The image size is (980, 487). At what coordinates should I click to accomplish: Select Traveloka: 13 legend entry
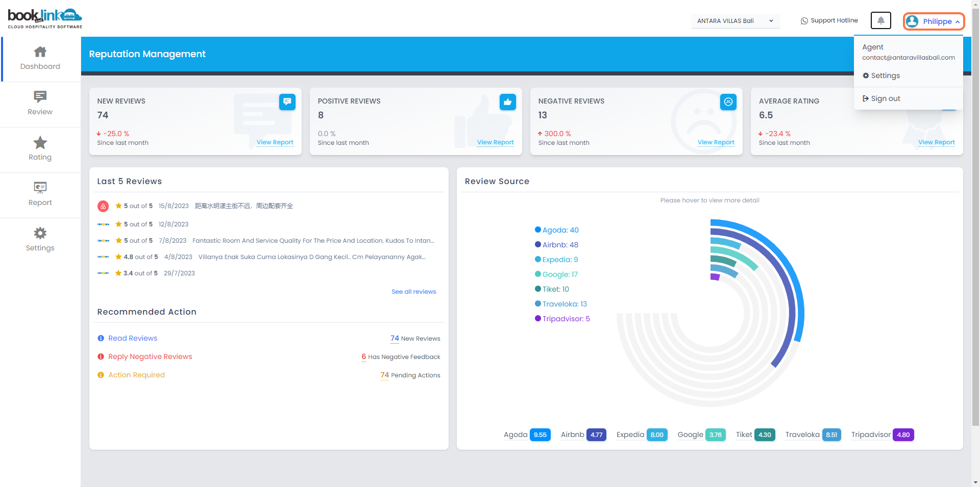561,304
